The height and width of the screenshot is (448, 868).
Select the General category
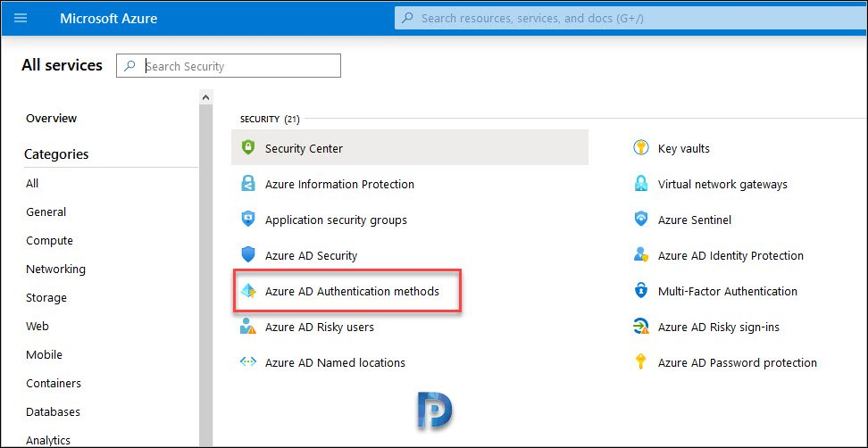(x=46, y=212)
